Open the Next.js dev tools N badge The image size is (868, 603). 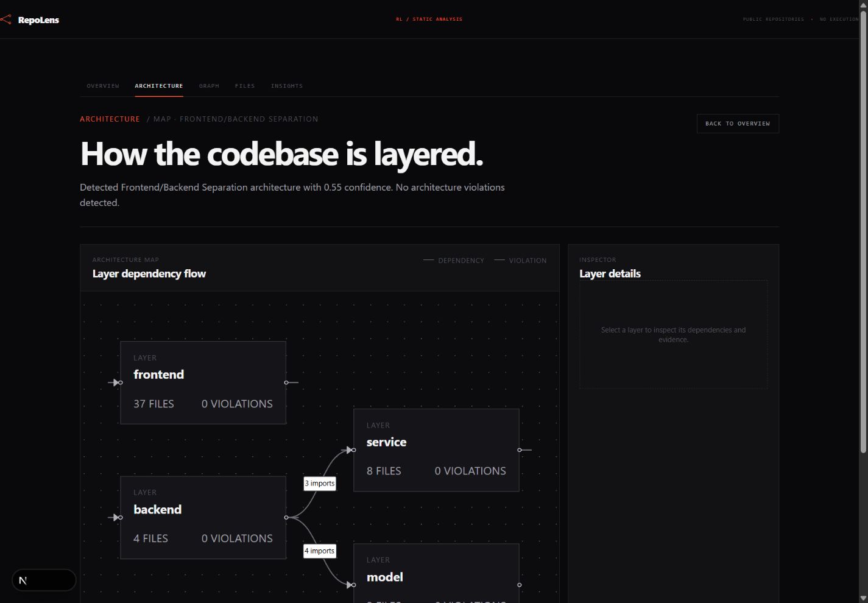point(23,580)
